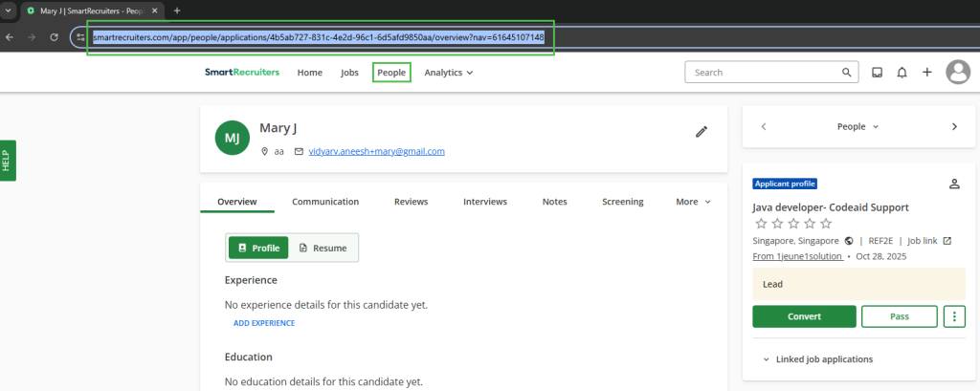
Task: Switch to Resume view toggle
Action: pyautogui.click(x=323, y=248)
